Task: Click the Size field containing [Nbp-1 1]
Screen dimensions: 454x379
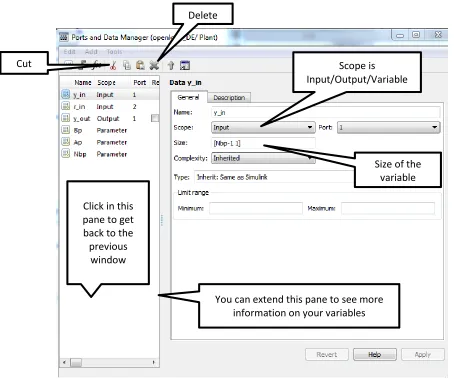Action: click(263, 143)
